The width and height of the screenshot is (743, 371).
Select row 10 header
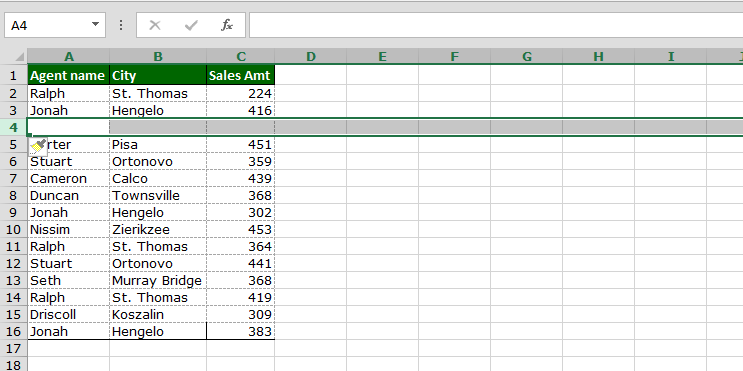click(x=13, y=230)
